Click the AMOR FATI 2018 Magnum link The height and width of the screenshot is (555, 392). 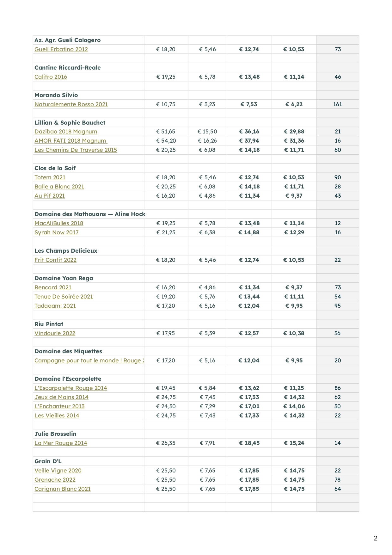point(71,141)
